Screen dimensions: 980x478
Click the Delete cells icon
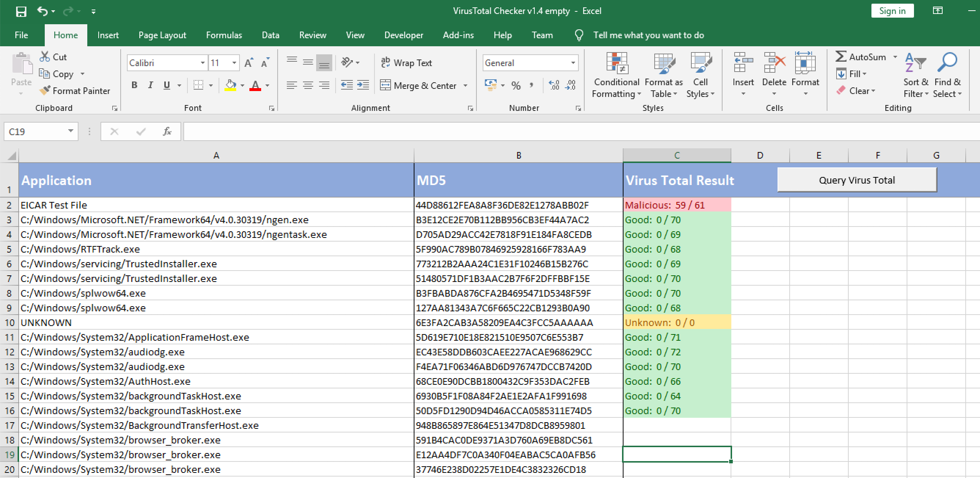click(774, 63)
